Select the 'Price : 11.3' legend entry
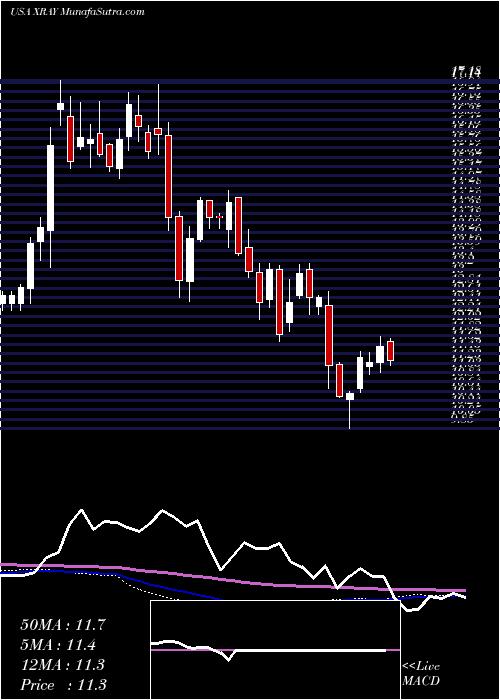This screenshot has height=700, width=500. pyautogui.click(x=63, y=684)
